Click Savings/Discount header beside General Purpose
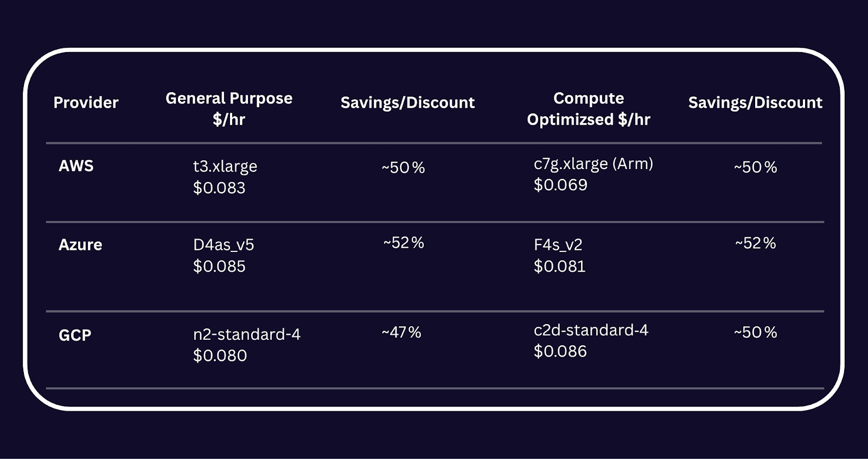 pyautogui.click(x=407, y=102)
